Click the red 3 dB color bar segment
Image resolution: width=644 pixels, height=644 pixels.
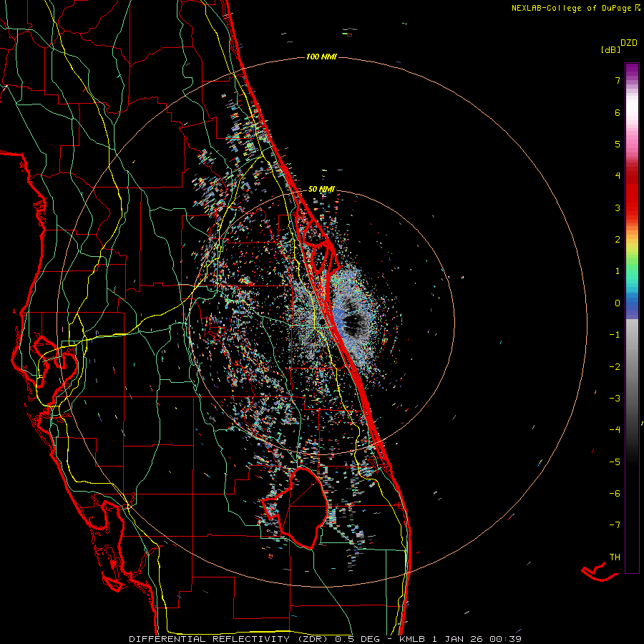coord(632,205)
